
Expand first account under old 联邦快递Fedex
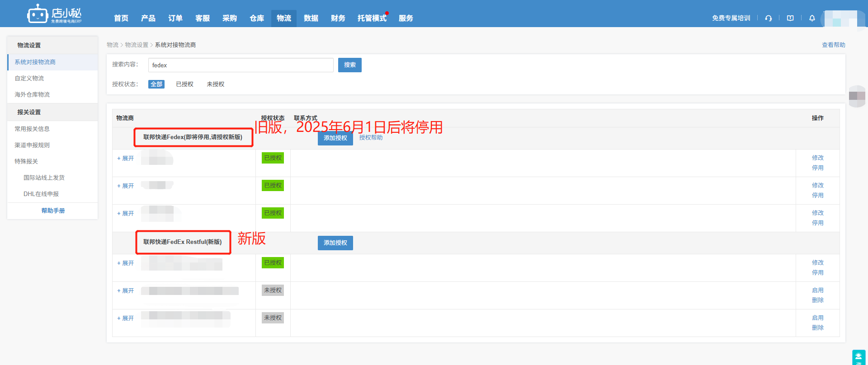[x=126, y=159]
